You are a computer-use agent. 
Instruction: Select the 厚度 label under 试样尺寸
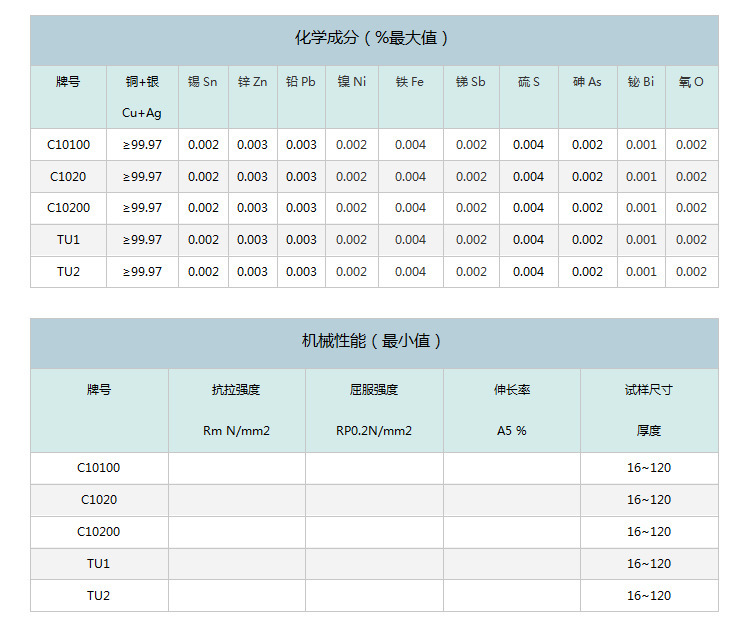(649, 431)
